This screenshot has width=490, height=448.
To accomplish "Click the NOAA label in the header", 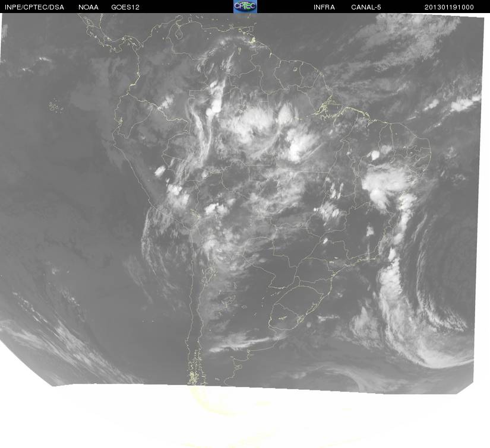I will pyautogui.click(x=88, y=7).
